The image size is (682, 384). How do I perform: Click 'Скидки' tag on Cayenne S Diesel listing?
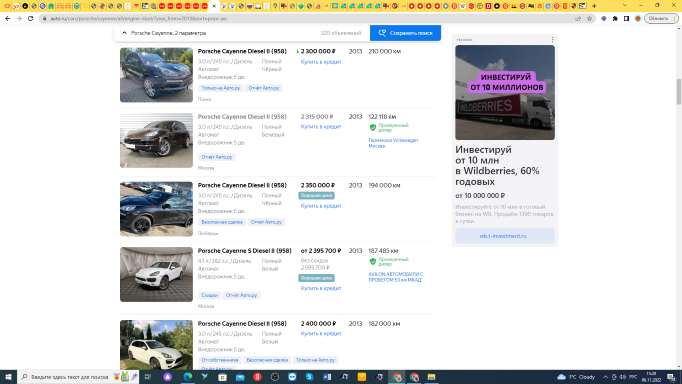(210, 295)
